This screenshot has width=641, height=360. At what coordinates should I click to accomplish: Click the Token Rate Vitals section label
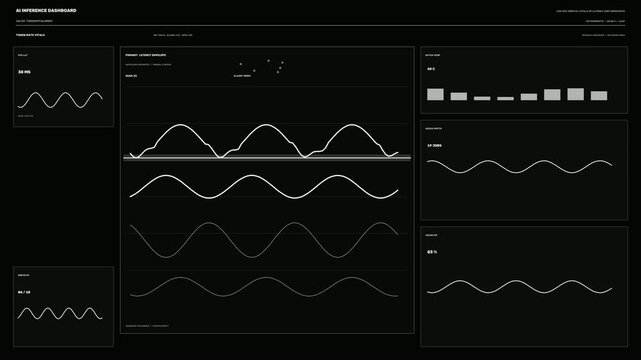coord(30,35)
